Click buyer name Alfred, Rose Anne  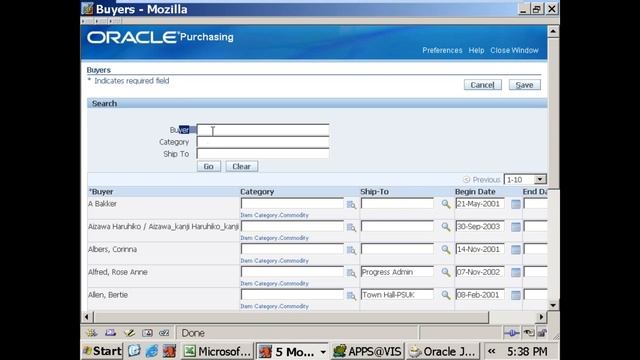click(x=118, y=272)
